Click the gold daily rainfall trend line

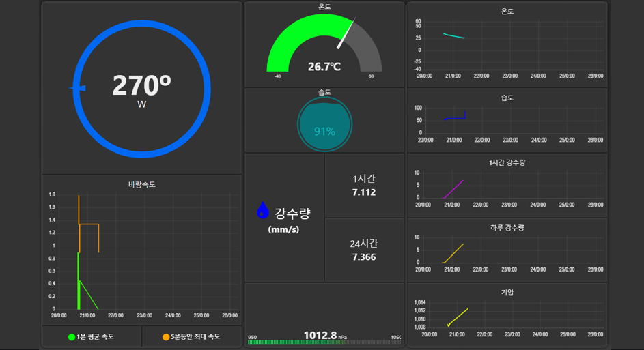(x=453, y=254)
